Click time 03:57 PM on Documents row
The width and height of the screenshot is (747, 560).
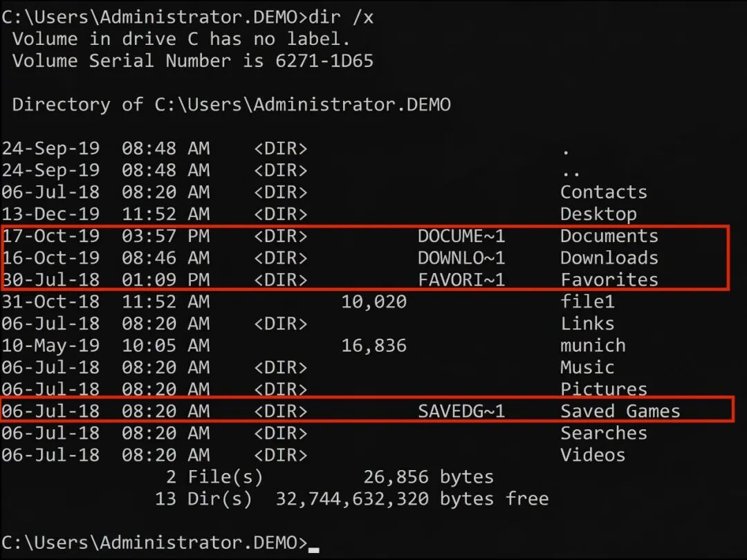(166, 236)
